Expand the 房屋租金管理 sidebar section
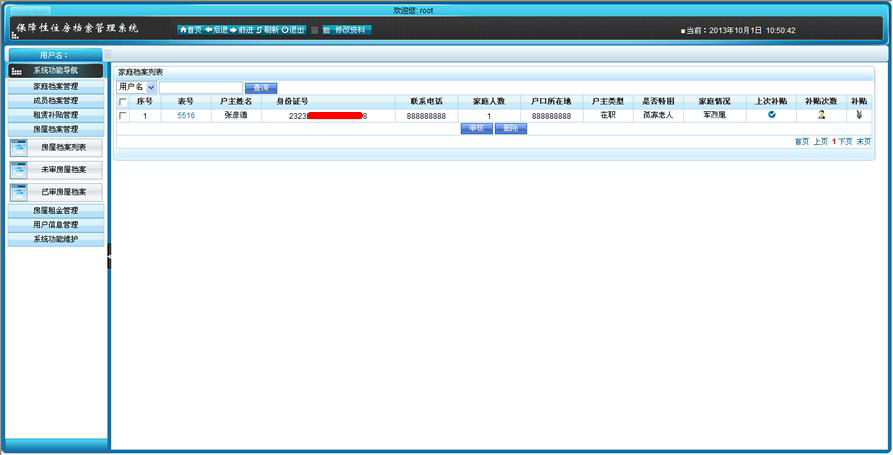 (x=55, y=211)
